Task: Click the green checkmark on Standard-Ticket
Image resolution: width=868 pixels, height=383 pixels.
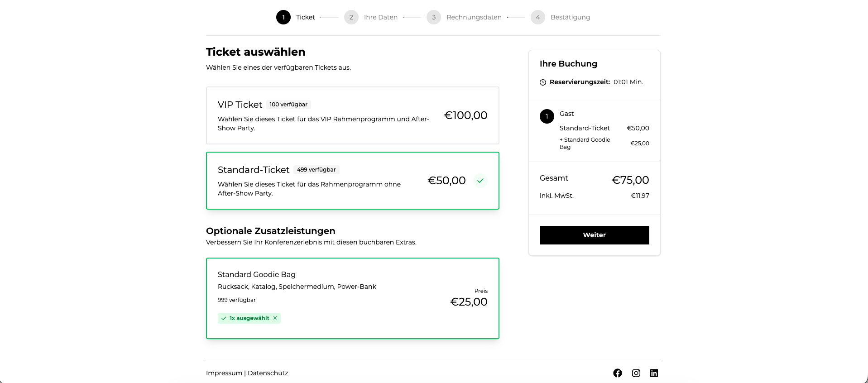Action: coord(480,181)
